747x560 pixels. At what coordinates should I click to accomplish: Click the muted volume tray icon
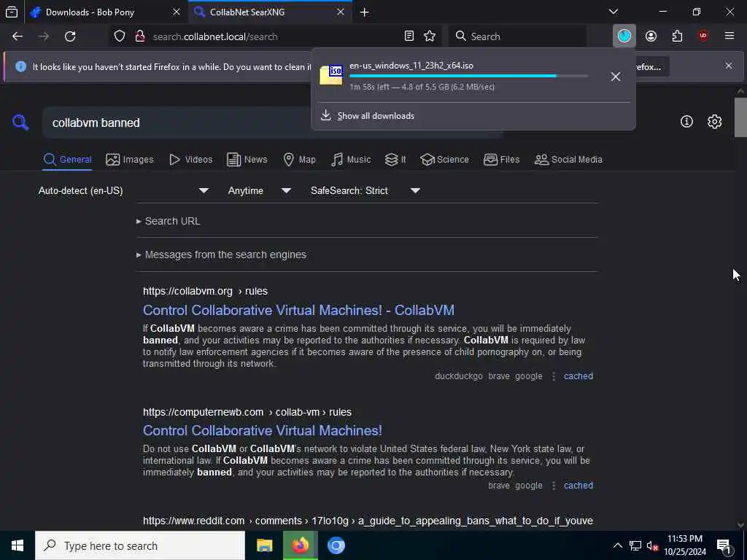(x=652, y=545)
